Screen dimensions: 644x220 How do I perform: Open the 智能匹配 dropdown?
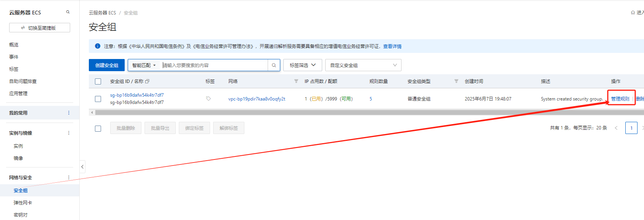point(144,65)
